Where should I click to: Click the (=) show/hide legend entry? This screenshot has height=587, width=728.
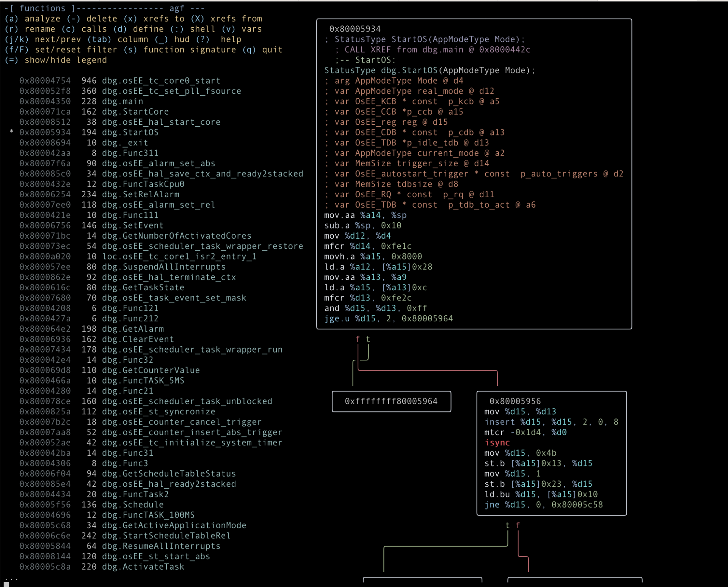56,60
